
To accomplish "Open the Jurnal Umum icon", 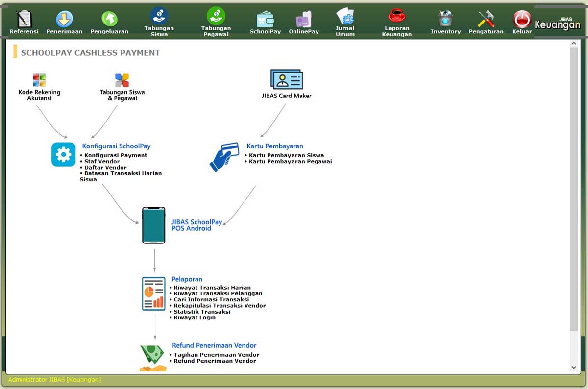I will click(345, 16).
